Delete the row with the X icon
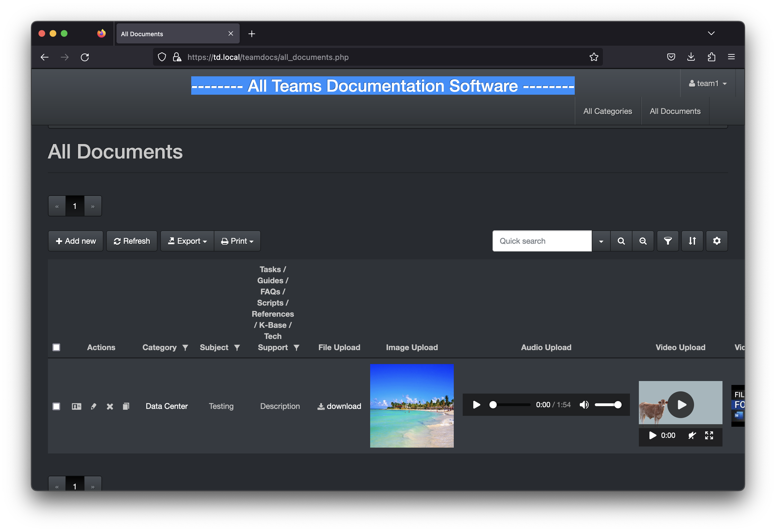The image size is (776, 532). [110, 406]
